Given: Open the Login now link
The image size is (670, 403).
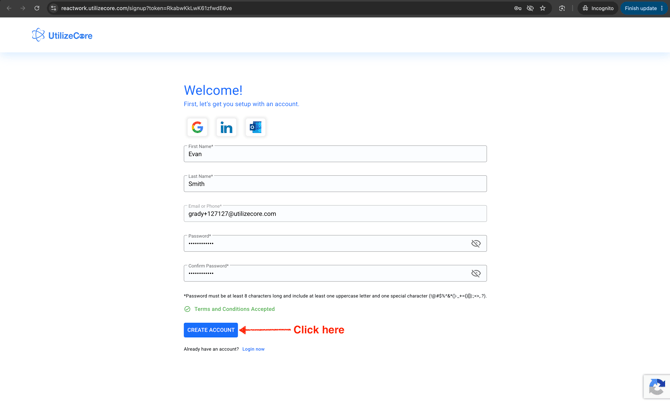Looking at the screenshot, I should pos(253,349).
